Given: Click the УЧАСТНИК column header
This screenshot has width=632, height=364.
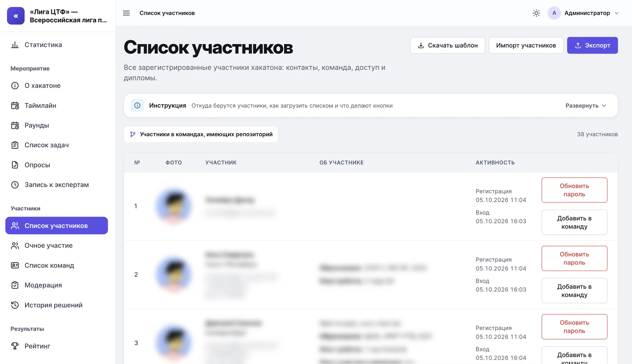Looking at the screenshot, I should pyautogui.click(x=221, y=163).
